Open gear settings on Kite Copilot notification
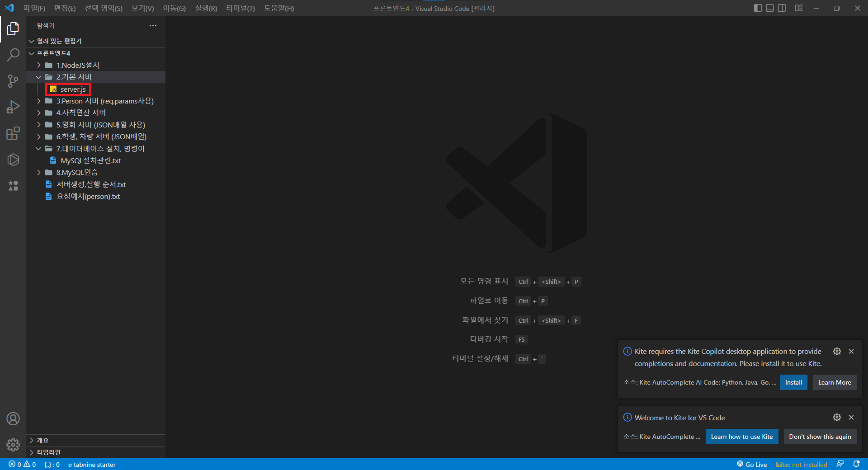 (x=837, y=351)
